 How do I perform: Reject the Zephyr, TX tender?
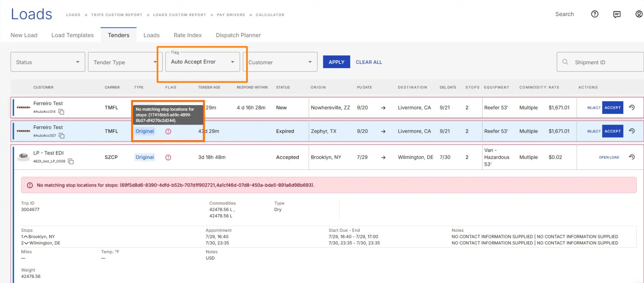point(594,131)
